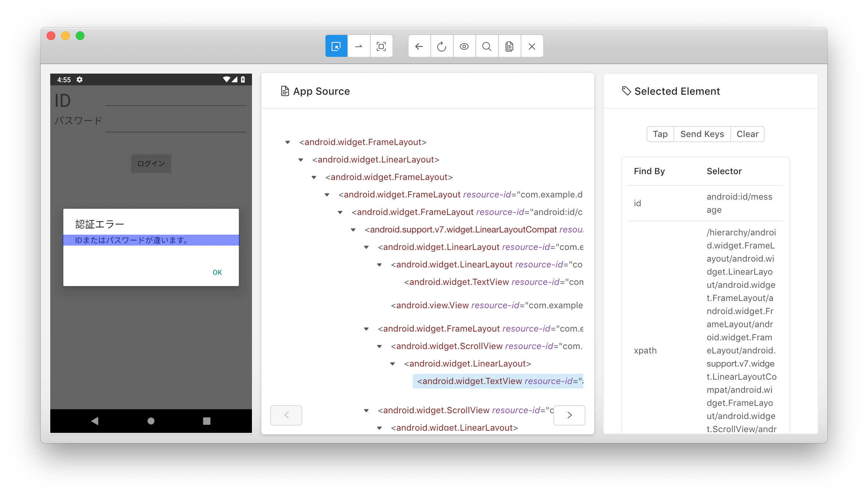
Task: Click the Back arrow toolbar button
Action: [419, 46]
